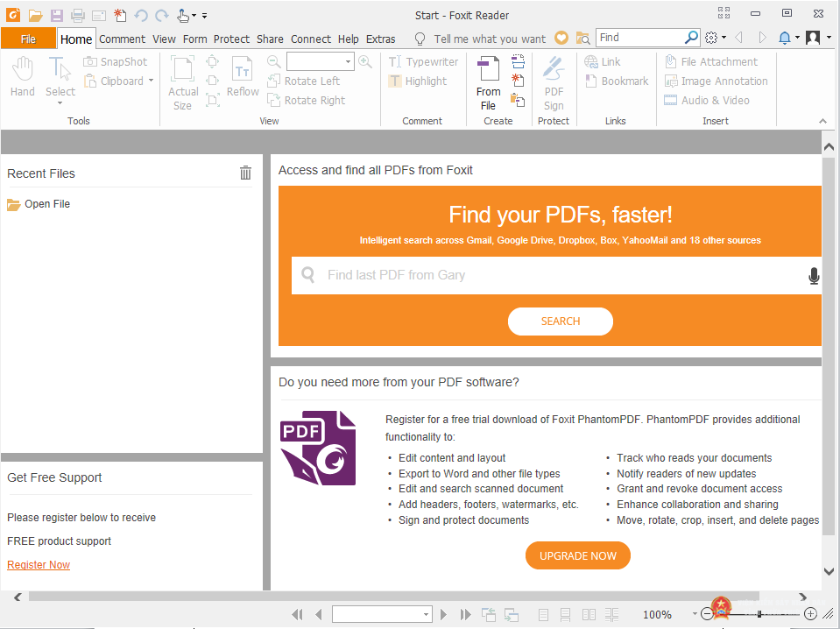Select the Hand tool
The width and height of the screenshot is (840, 629).
tap(23, 76)
